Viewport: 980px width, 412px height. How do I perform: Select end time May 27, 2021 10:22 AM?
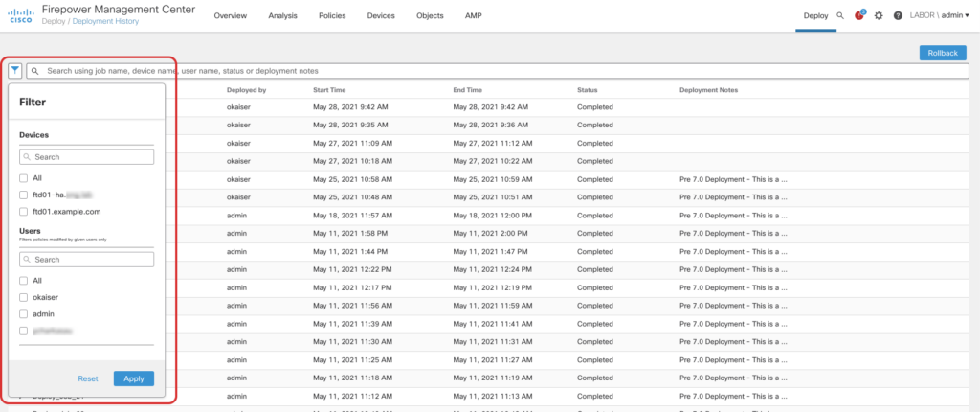(x=493, y=161)
